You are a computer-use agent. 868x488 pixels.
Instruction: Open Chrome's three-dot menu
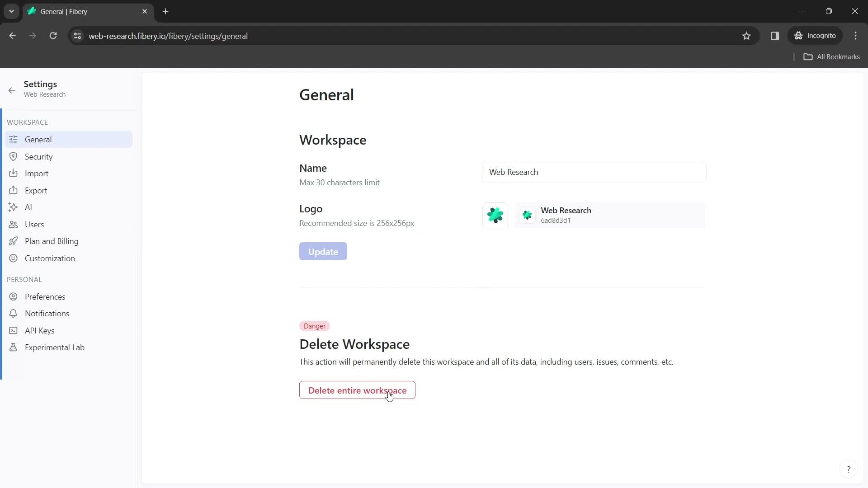tap(855, 36)
